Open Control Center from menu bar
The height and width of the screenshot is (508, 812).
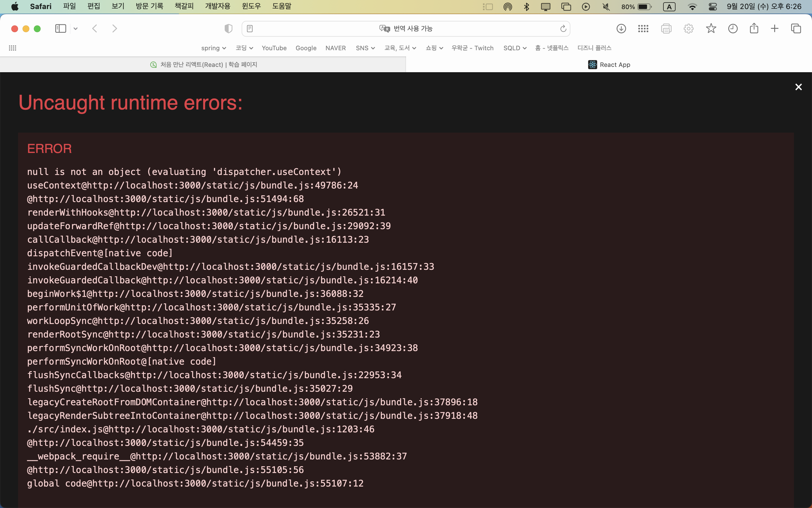[x=712, y=6]
